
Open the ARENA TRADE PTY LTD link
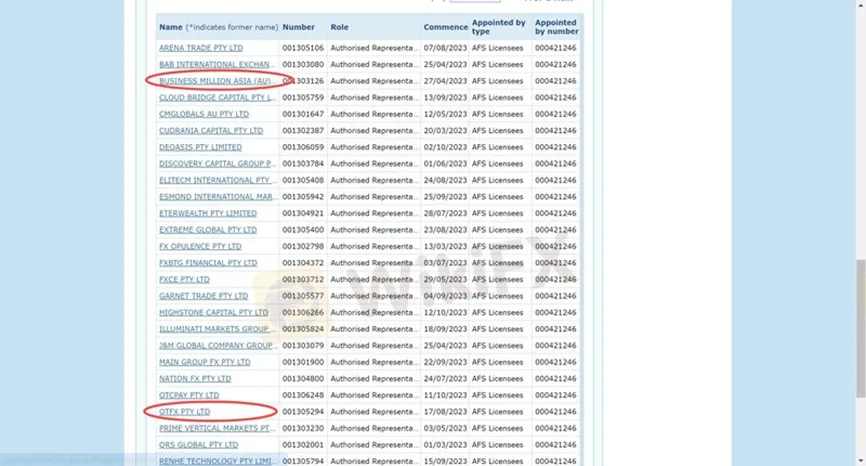click(201, 48)
